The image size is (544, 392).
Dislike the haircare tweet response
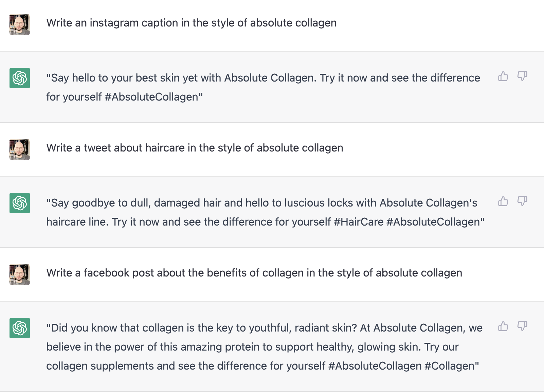522,201
